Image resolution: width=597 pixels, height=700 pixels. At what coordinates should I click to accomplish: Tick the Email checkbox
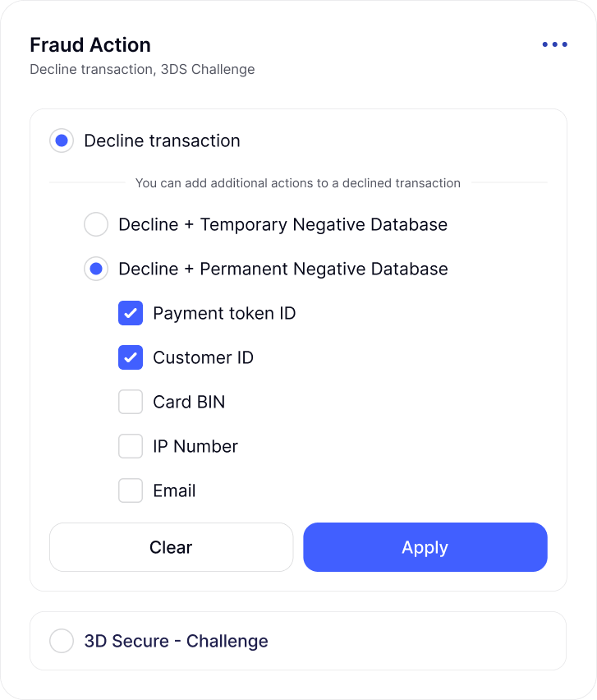(x=131, y=490)
